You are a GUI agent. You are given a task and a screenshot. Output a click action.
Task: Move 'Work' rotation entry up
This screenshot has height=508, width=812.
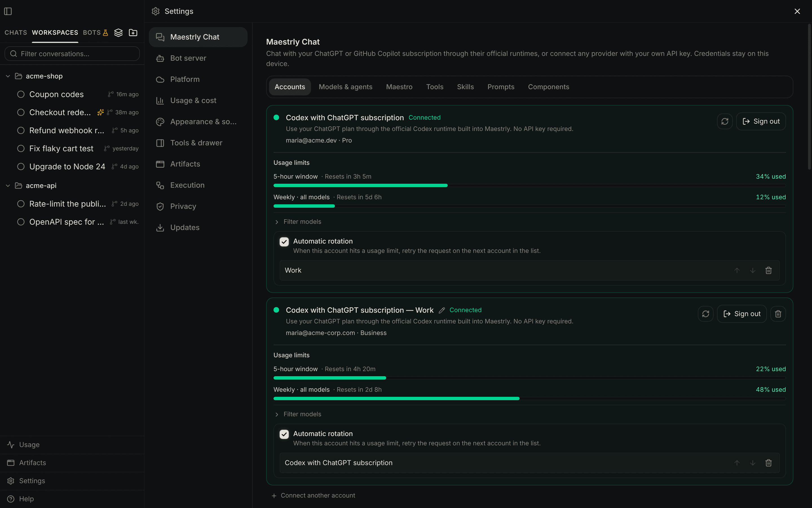coord(737,270)
